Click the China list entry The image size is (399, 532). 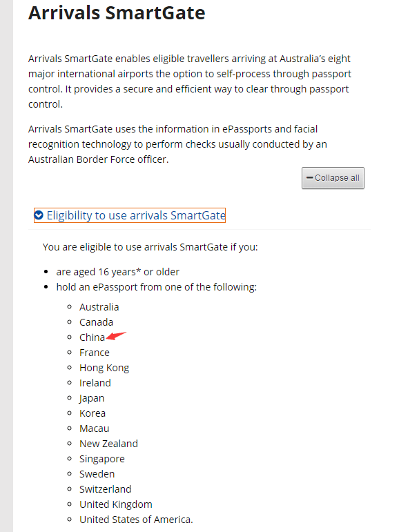click(x=92, y=337)
